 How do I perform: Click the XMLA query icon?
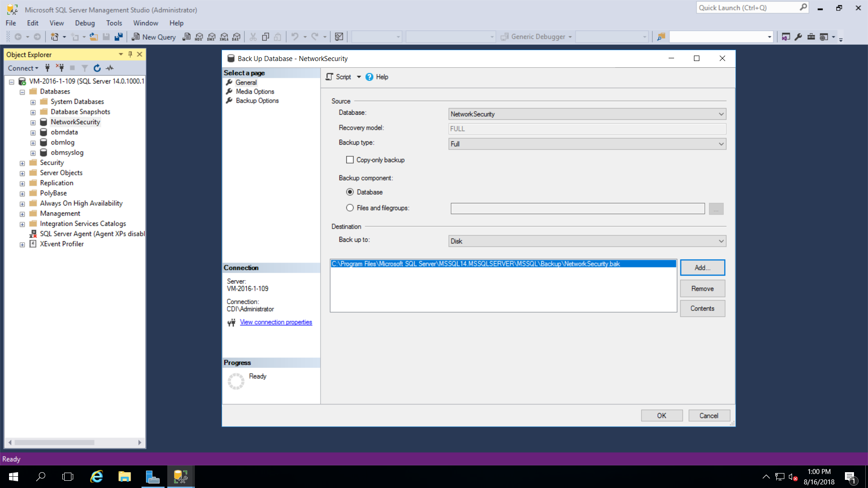tap(224, 37)
